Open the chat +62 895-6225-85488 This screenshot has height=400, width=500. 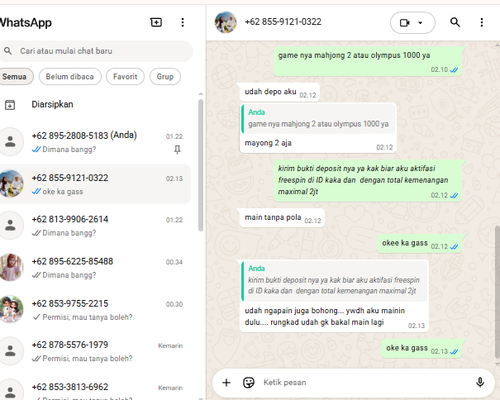tap(95, 268)
